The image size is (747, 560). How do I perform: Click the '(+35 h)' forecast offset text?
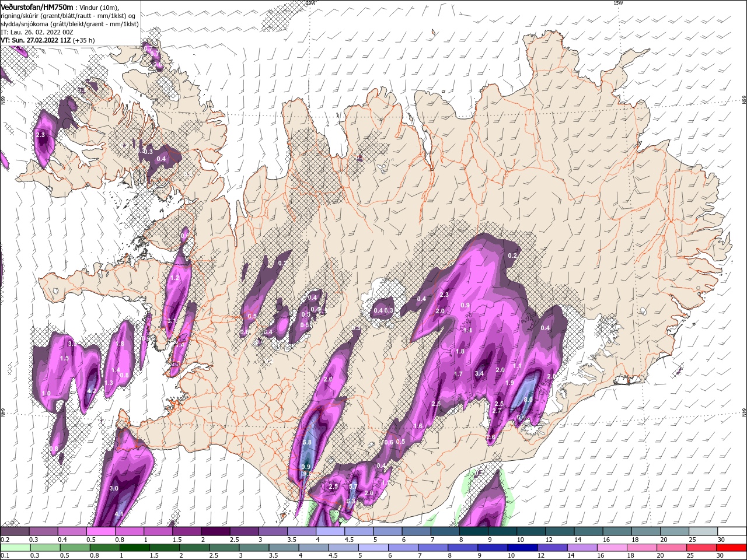click(x=84, y=40)
